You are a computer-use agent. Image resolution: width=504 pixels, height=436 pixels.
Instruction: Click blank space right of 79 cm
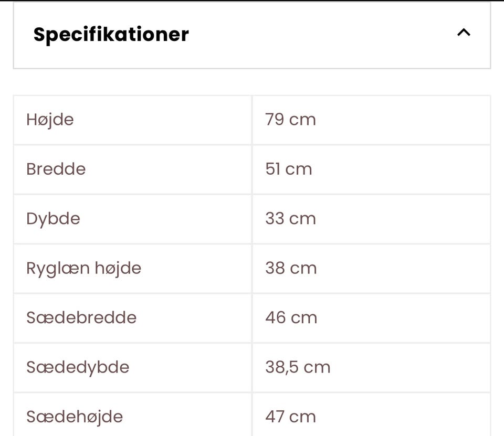[409, 120]
